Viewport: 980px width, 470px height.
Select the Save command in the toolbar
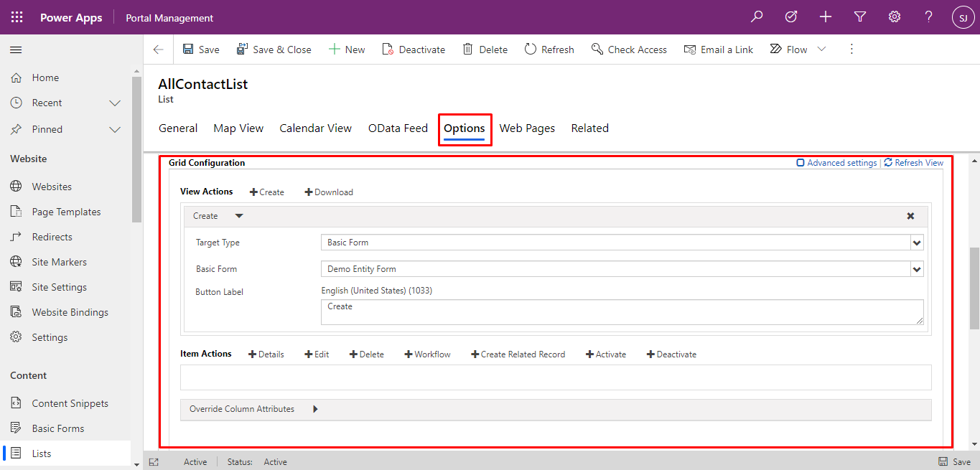click(x=201, y=49)
